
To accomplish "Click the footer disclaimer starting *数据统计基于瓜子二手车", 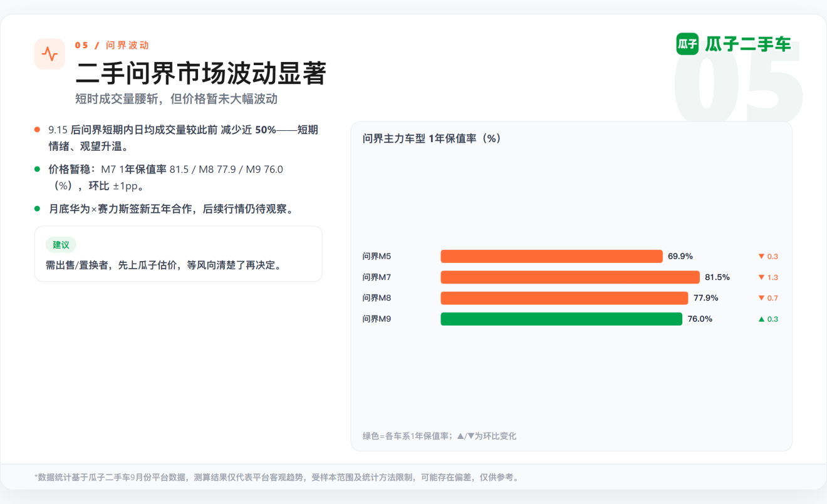I will click(278, 477).
